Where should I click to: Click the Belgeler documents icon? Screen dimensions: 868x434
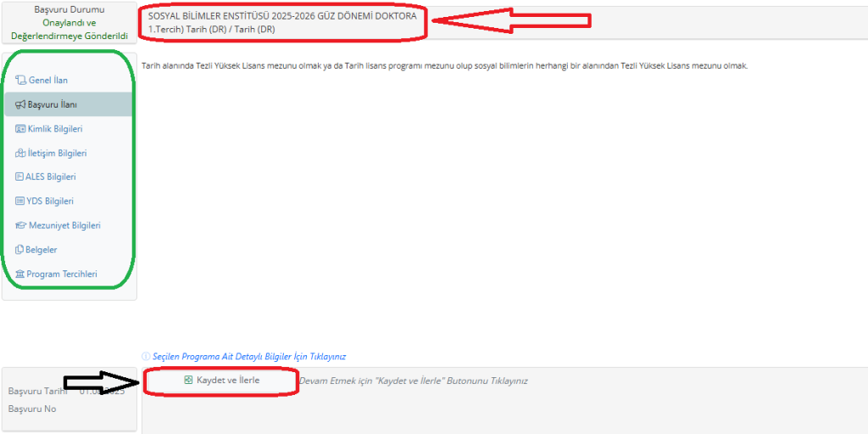coord(19,250)
